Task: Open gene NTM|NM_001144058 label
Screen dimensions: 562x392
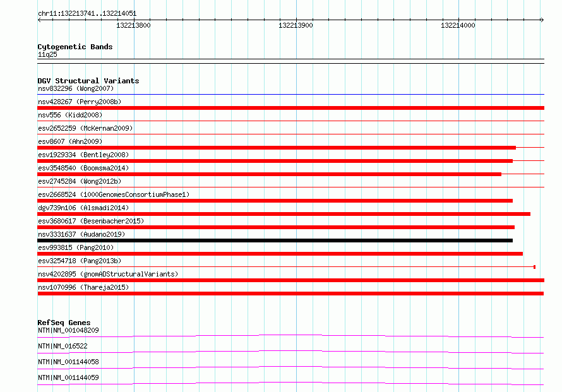Action: [68, 362]
